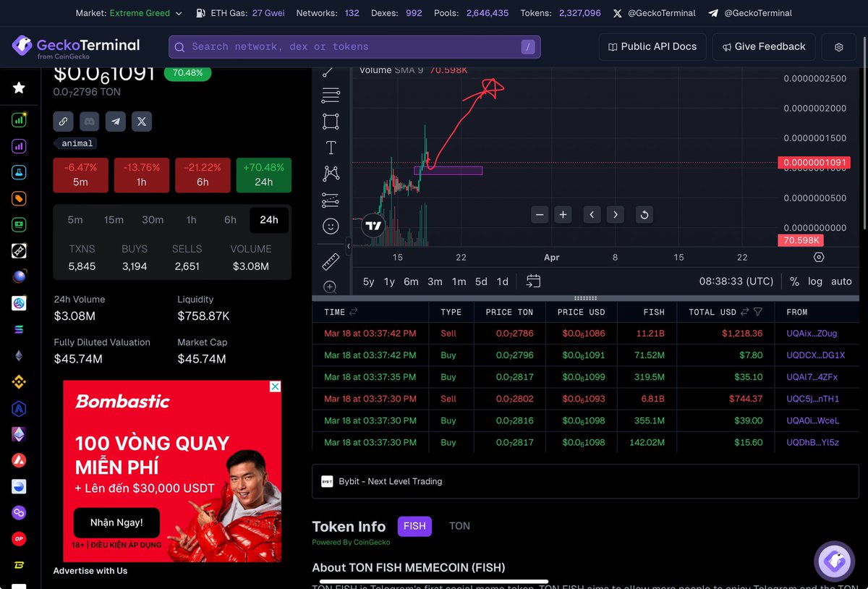Zoom in the chart with plus button
This screenshot has height=589, width=868.
coord(563,214)
